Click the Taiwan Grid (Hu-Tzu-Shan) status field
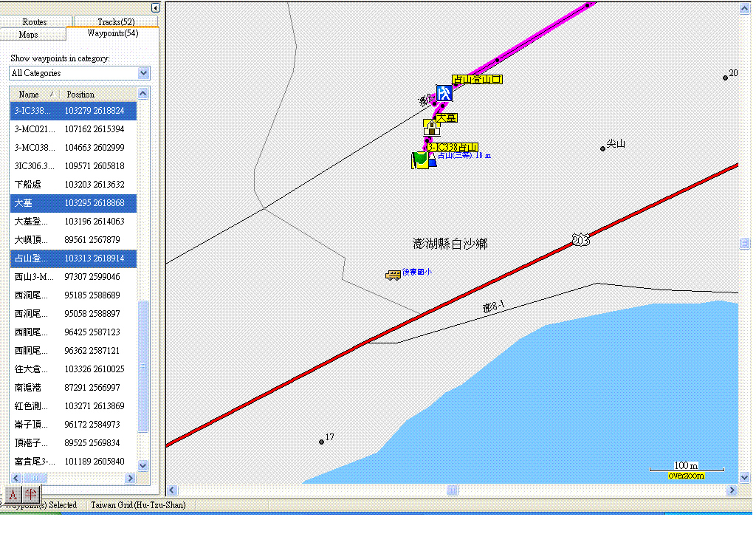The height and width of the screenshot is (548, 756). 138,505
